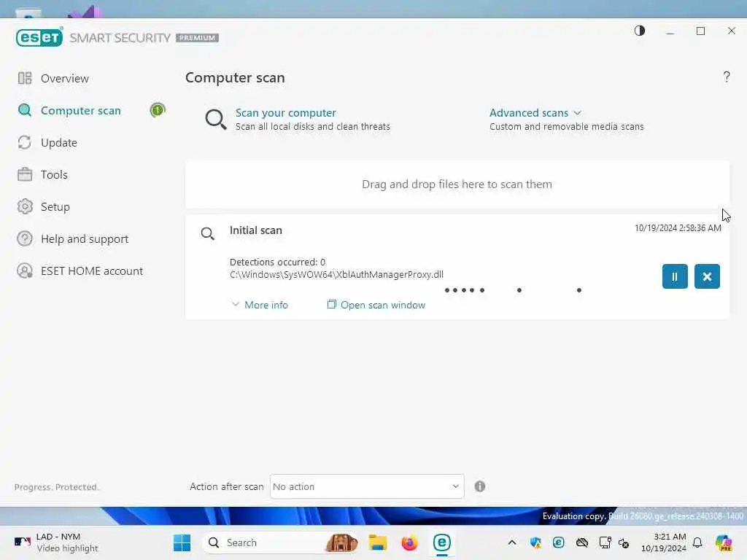Screen dimensions: 747x560
Task: Click the taskbar Search box
Action: (280, 542)
